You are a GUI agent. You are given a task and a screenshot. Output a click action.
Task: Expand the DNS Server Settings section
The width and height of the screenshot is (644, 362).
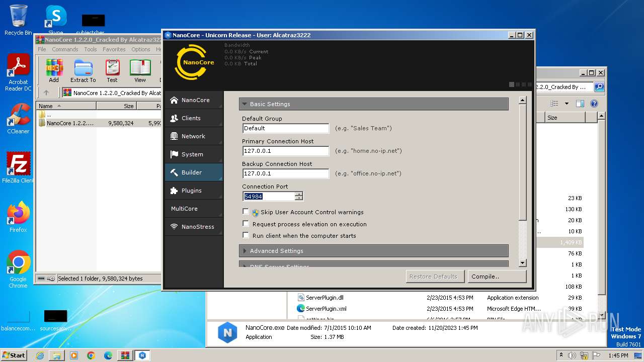point(374,265)
